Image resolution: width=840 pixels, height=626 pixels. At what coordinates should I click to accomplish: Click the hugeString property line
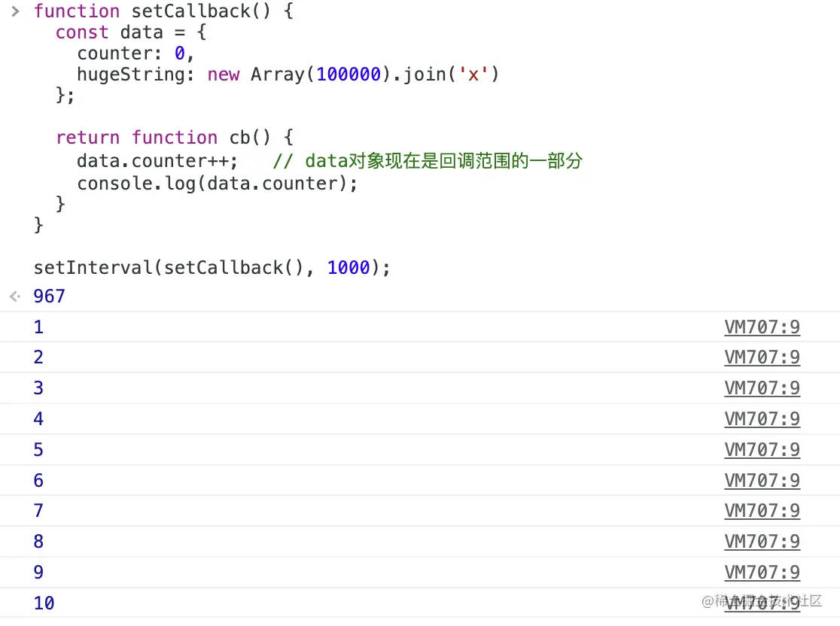tap(288, 74)
